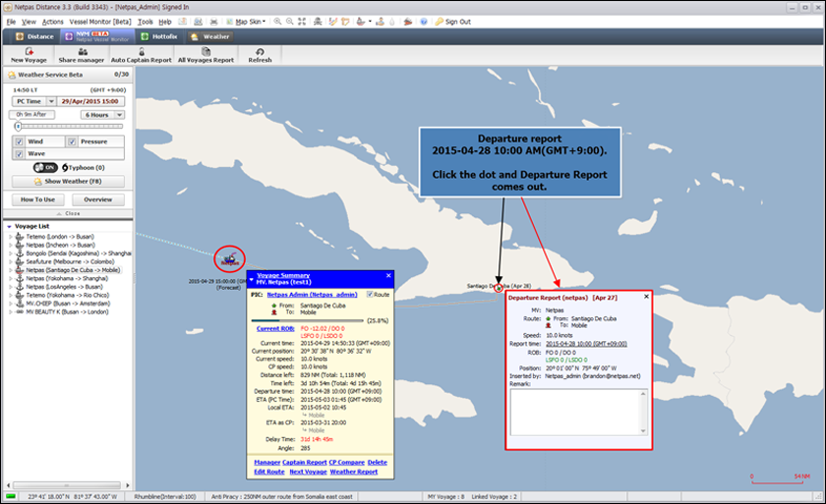Viewport: 826px width, 504px height.
Task: Click the zoom in magnifier icon
Action: click(x=277, y=22)
